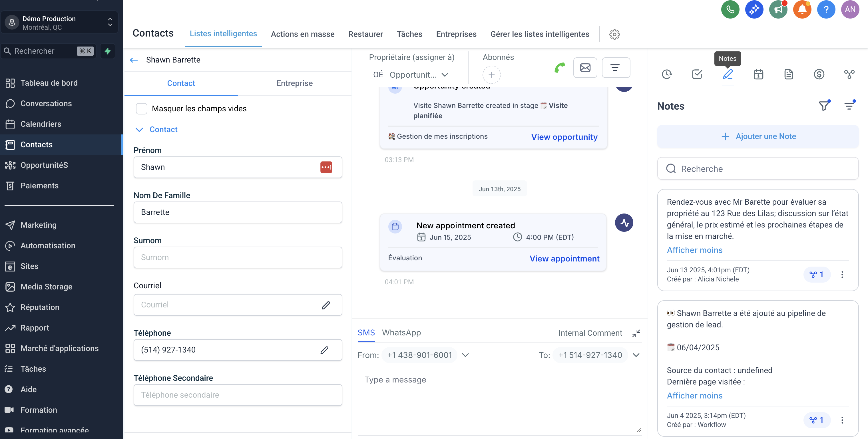Select the WhatsApp message tab
The image size is (868, 439).
401,333
